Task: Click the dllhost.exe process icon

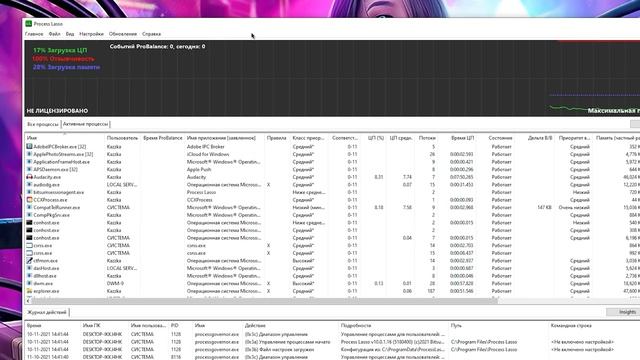Action: (x=29, y=276)
